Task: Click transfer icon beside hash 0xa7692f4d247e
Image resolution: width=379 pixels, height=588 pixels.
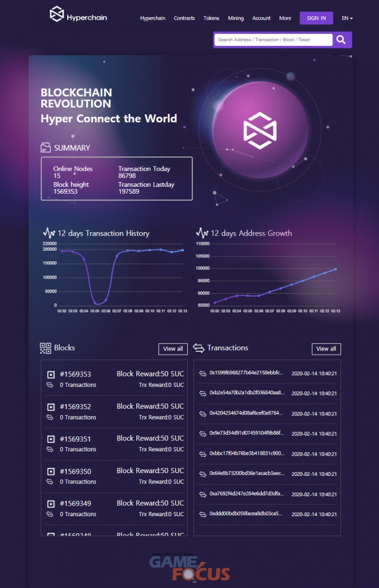Action: pyautogui.click(x=203, y=494)
